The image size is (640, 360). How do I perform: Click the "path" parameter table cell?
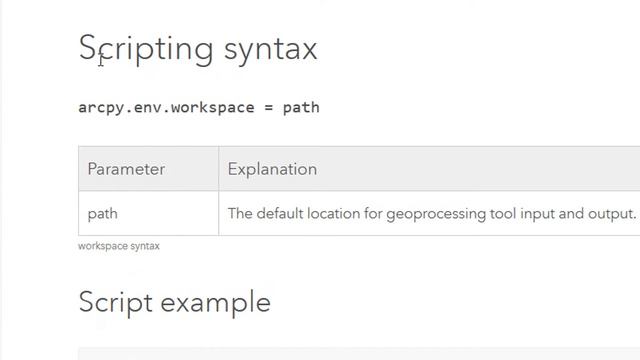tap(149, 213)
